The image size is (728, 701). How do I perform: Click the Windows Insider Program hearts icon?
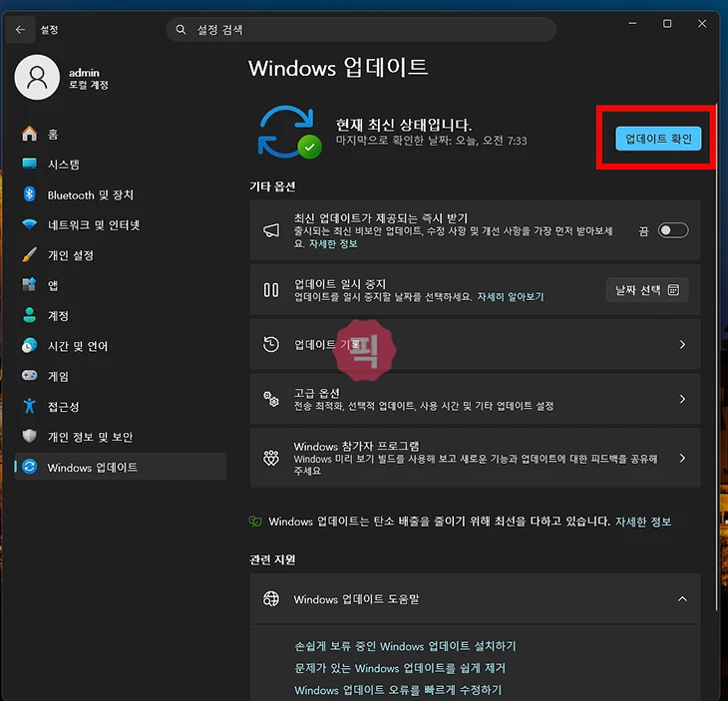tap(271, 458)
